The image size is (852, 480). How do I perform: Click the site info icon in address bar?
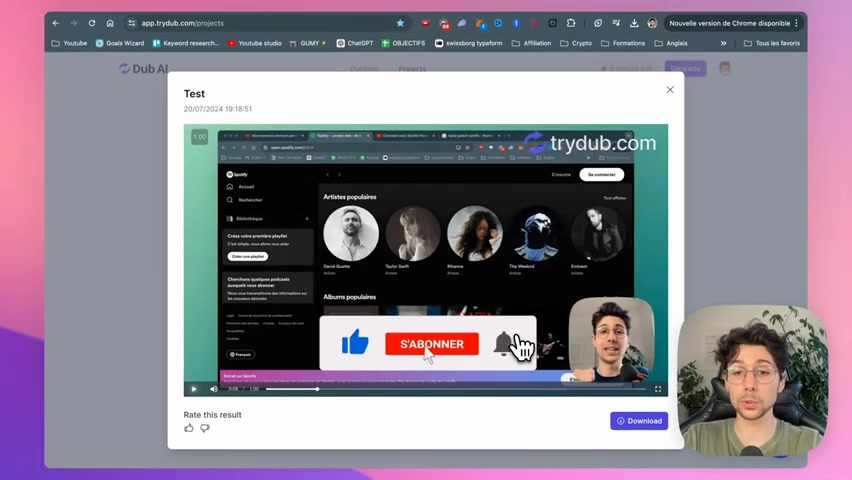(131, 23)
